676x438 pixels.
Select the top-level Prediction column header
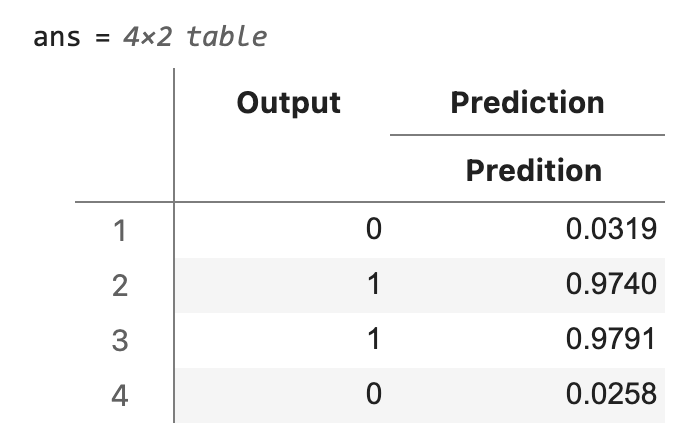click(x=527, y=102)
